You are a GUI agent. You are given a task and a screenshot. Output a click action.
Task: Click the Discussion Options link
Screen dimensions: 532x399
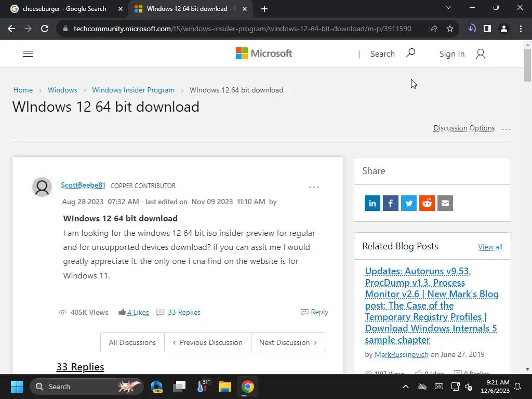(464, 128)
